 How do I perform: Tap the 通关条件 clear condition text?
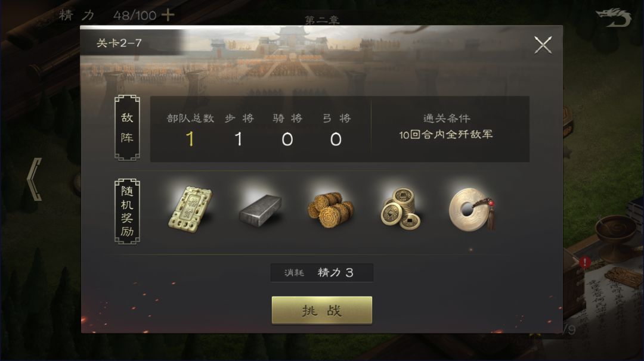click(x=446, y=127)
